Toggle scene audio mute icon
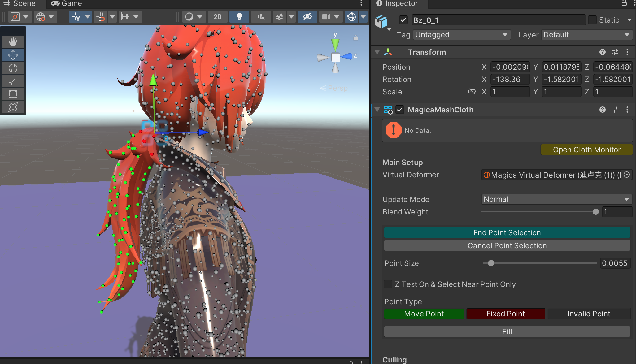This screenshot has width=636, height=364. pos(261,17)
